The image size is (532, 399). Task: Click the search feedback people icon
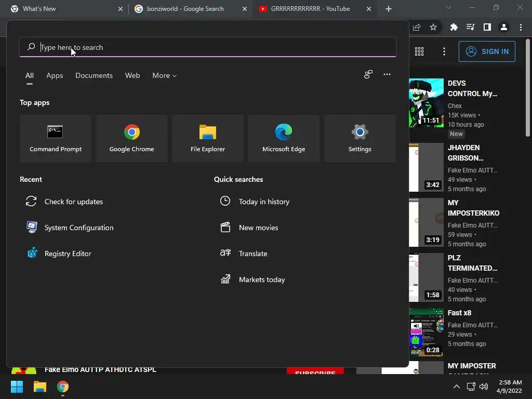click(368, 74)
